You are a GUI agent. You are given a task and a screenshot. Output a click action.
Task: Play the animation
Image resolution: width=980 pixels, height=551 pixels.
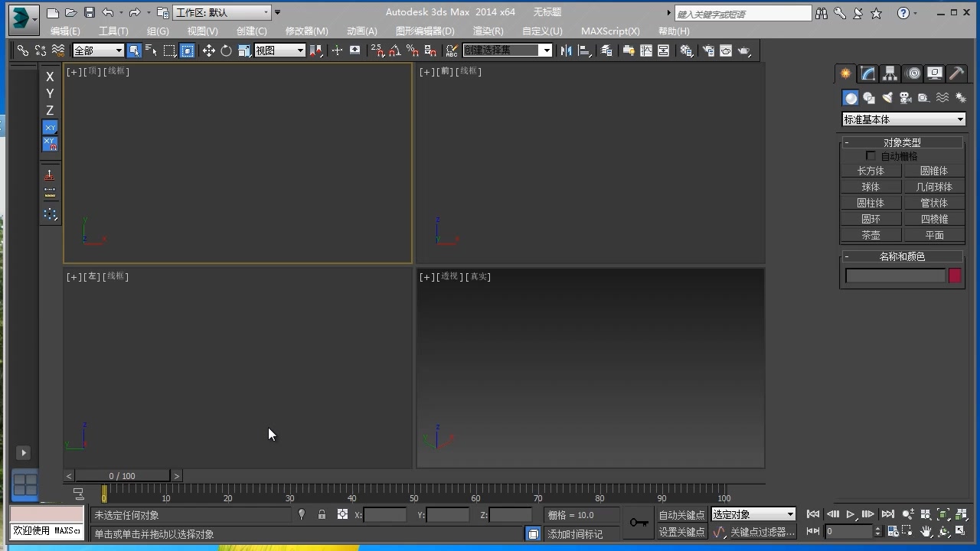click(851, 515)
